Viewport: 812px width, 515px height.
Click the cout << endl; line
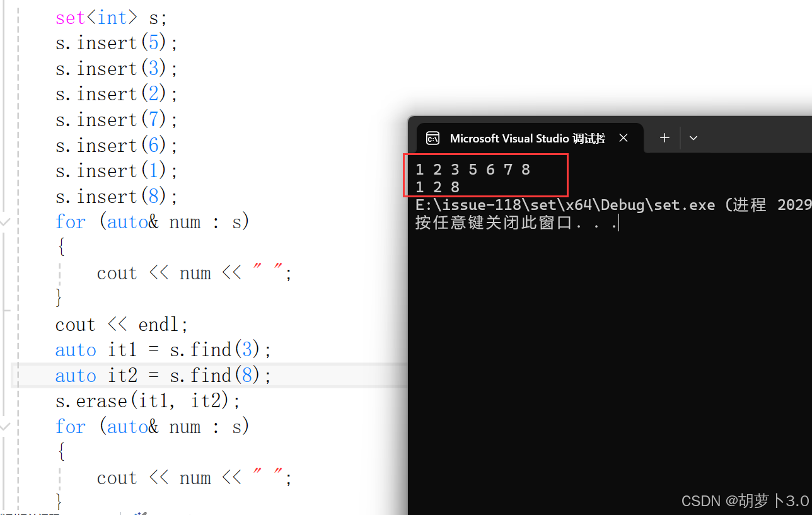click(x=120, y=324)
